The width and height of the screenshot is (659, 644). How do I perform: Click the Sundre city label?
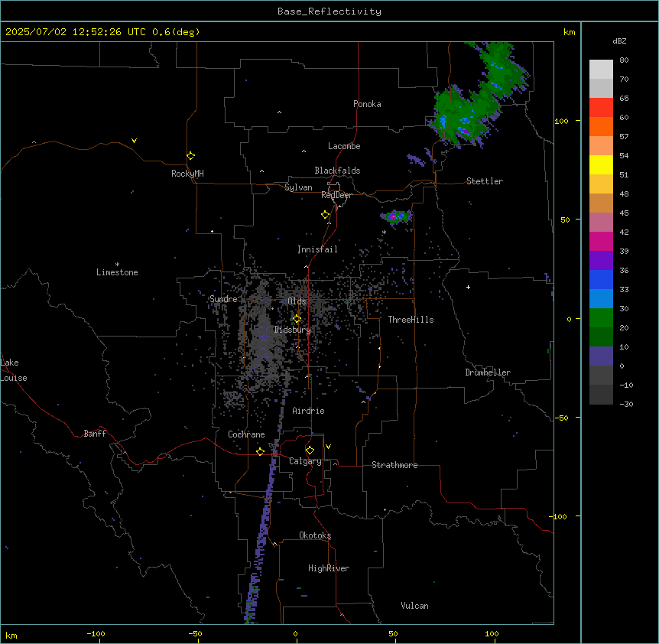[223, 299]
